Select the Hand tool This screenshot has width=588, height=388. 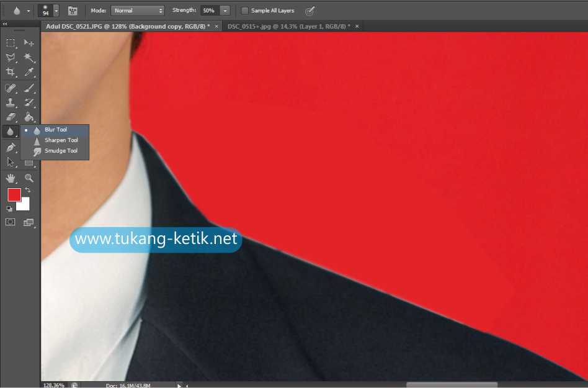10,178
